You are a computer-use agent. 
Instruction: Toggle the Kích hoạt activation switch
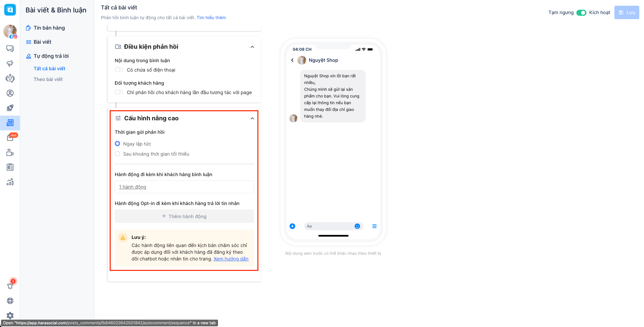(581, 13)
